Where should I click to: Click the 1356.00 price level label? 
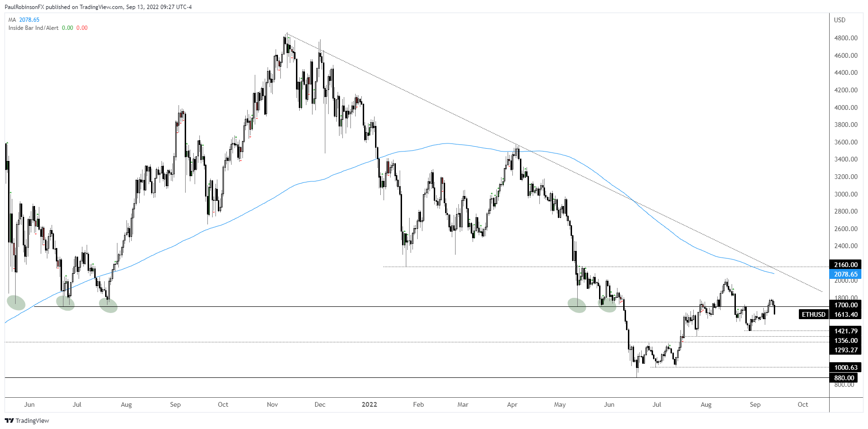pyautogui.click(x=846, y=340)
